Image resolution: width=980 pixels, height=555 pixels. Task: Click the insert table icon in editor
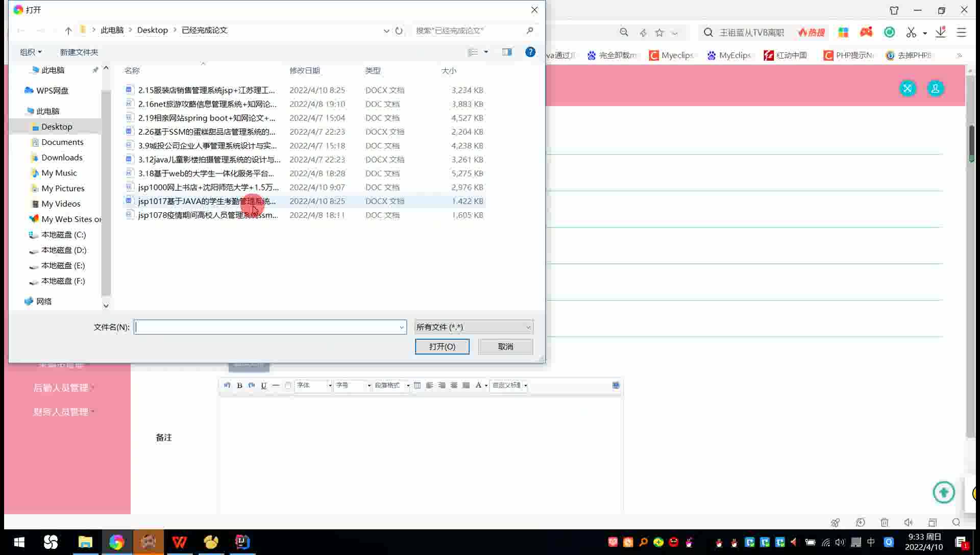point(417,386)
